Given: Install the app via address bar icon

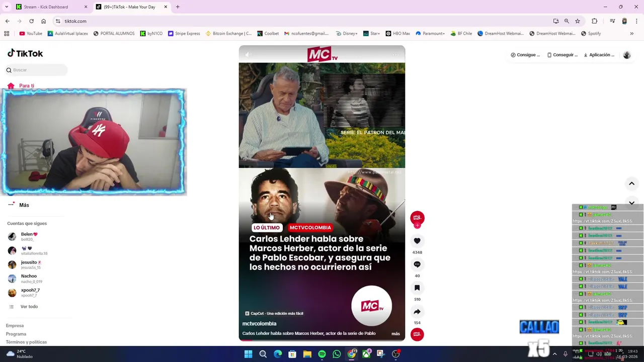Looking at the screenshot, I should [555, 21].
